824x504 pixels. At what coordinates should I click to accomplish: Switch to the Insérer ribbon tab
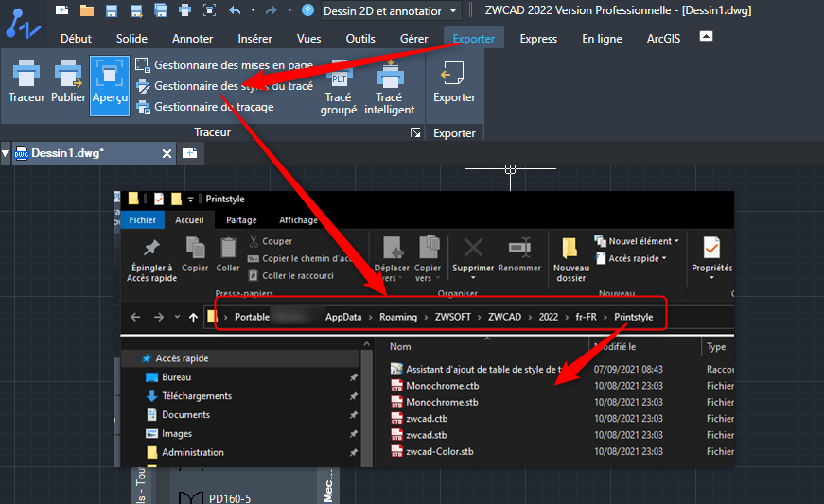254,39
